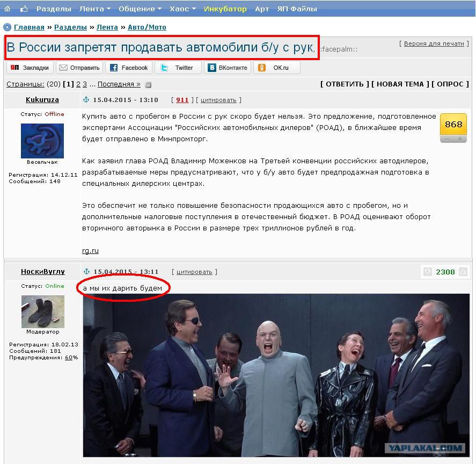Go to page 2 of thread
Viewport: 476px width, 464px height.
point(78,84)
